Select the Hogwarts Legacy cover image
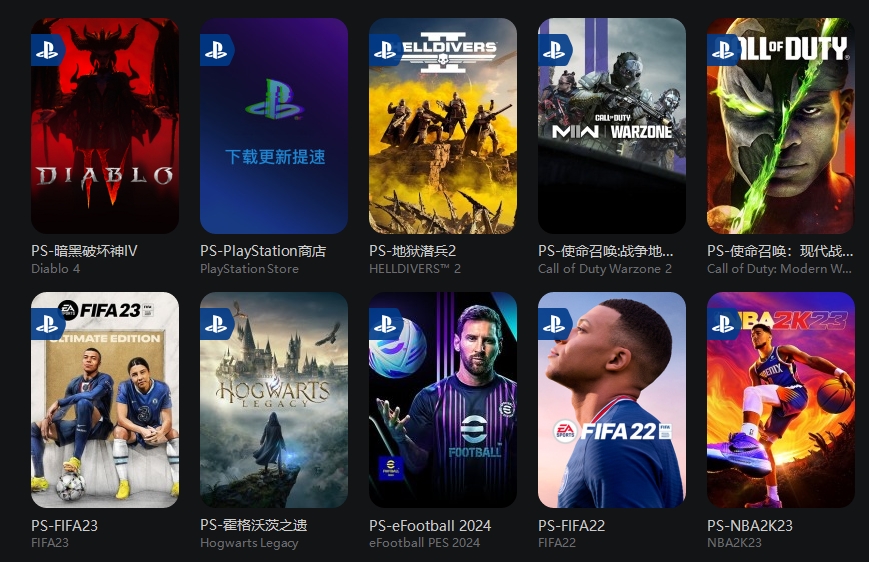Viewport: 869px width, 562px height. [274, 400]
